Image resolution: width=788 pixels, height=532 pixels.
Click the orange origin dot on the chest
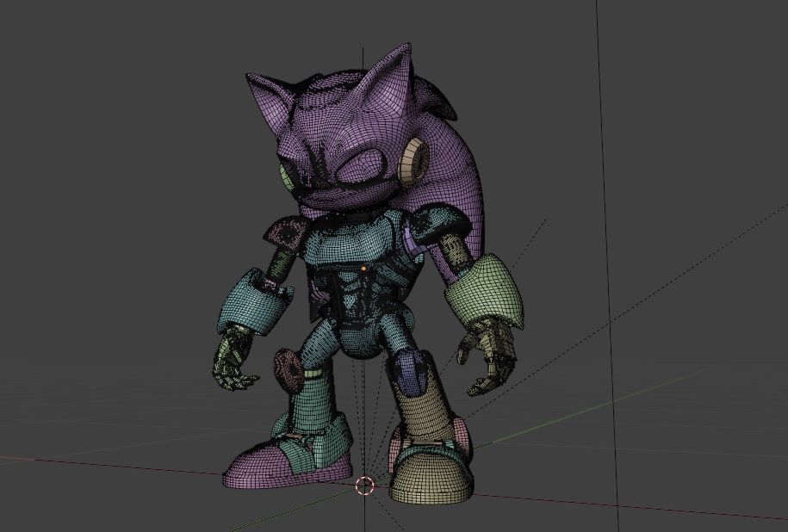[363, 269]
